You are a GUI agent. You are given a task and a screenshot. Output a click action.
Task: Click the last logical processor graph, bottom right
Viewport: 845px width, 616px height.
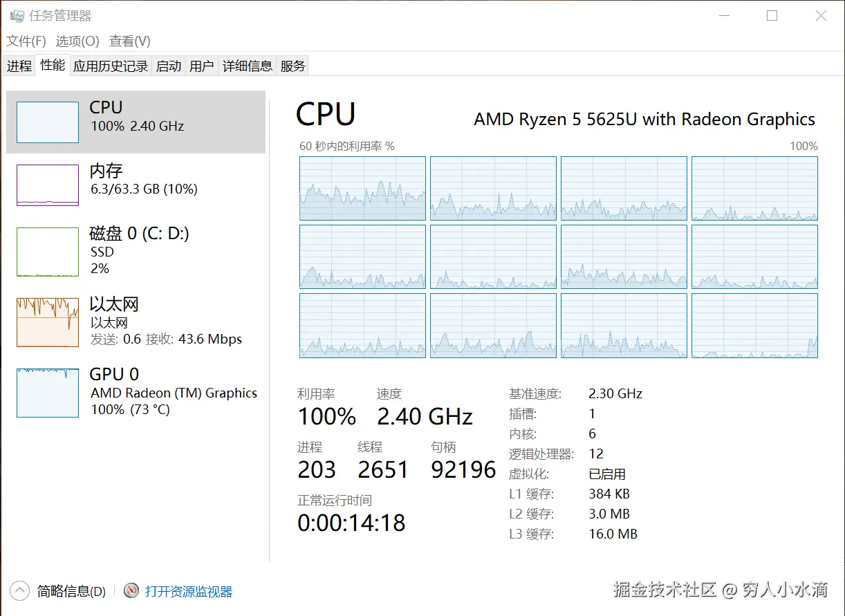(x=754, y=326)
